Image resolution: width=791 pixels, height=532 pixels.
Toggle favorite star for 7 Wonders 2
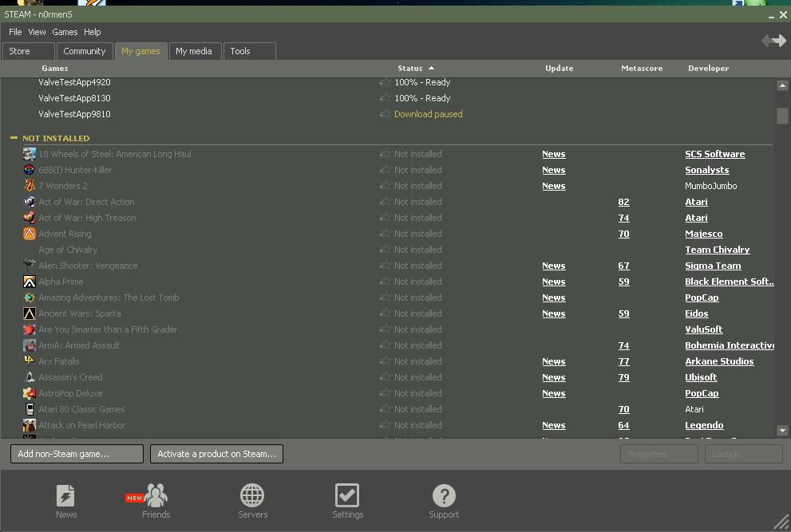[385, 186]
